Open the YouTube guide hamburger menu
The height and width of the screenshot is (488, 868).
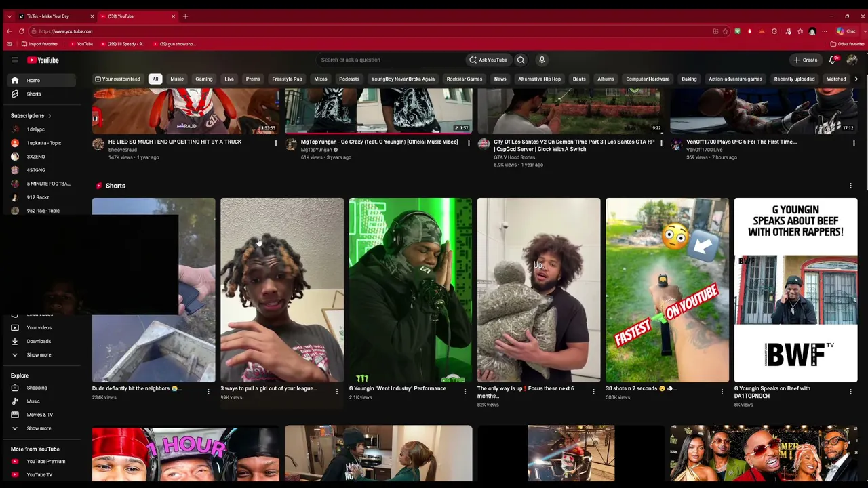coord(14,60)
